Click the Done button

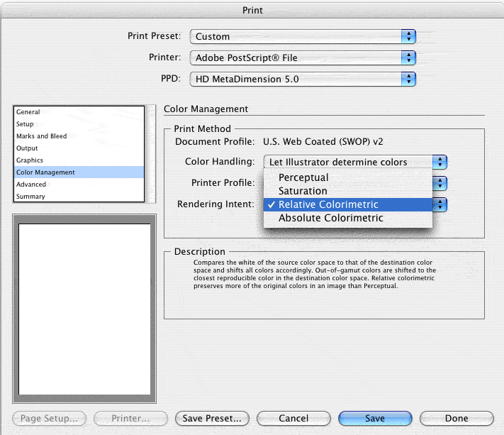(457, 418)
